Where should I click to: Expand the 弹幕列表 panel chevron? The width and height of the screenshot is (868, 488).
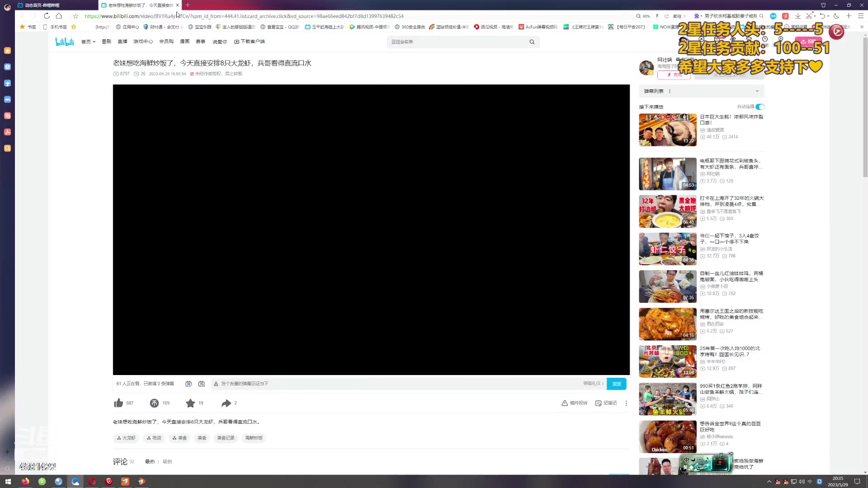[x=757, y=91]
